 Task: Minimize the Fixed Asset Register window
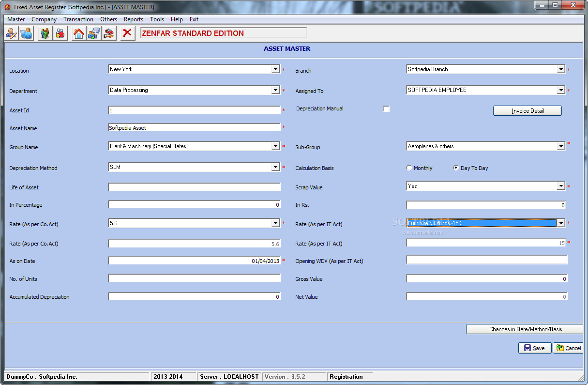pos(542,5)
